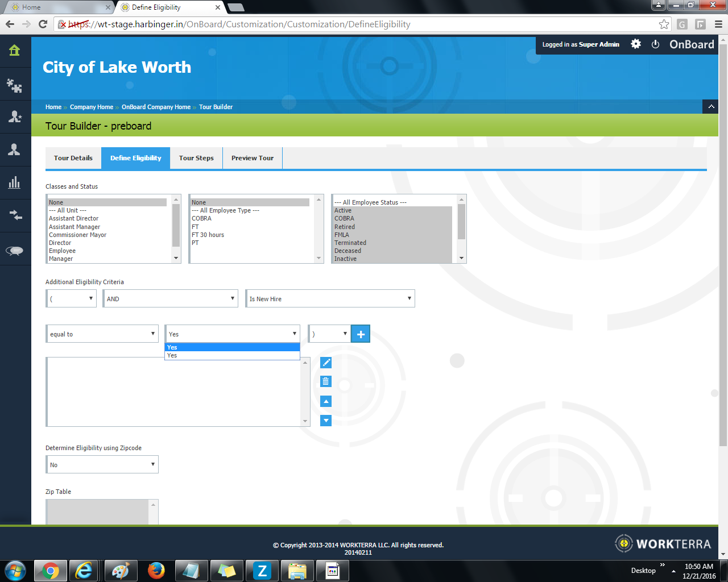Open the Preview Tour tab

tap(253, 158)
